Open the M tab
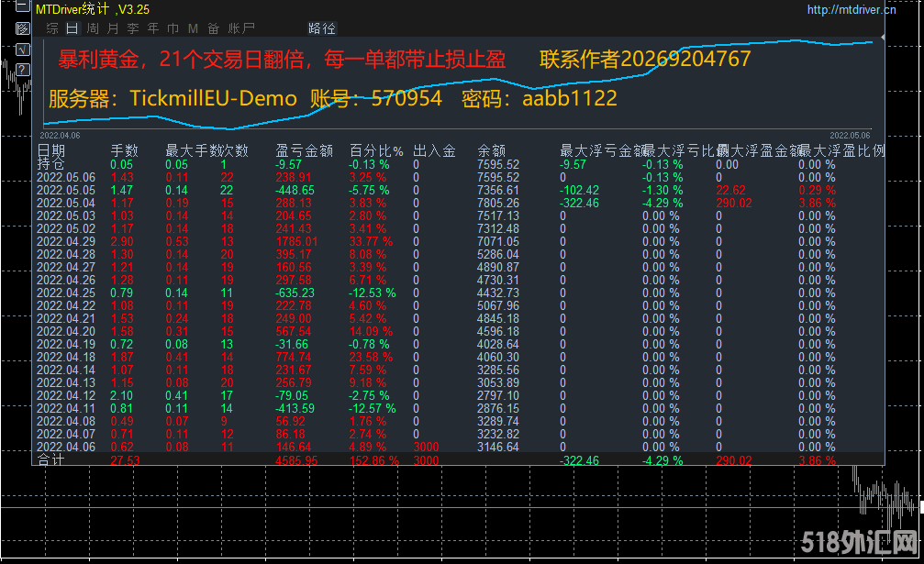 click(x=193, y=28)
